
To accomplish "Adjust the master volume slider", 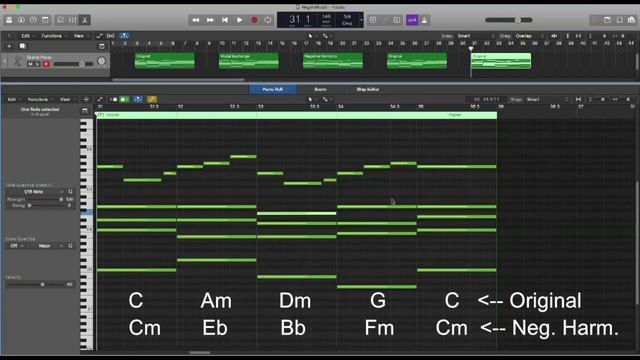I will click(x=509, y=20).
